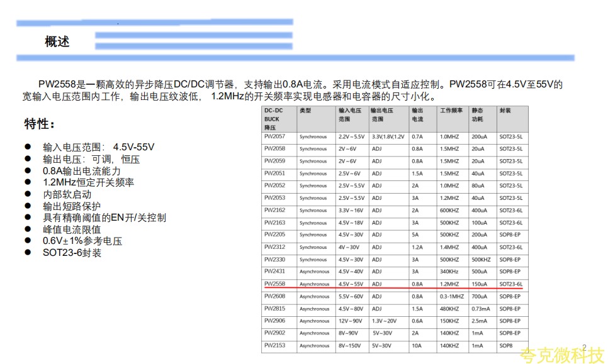The image size is (608, 364).
Task: Click the 内部软启动 bullet item
Action: pos(67,194)
